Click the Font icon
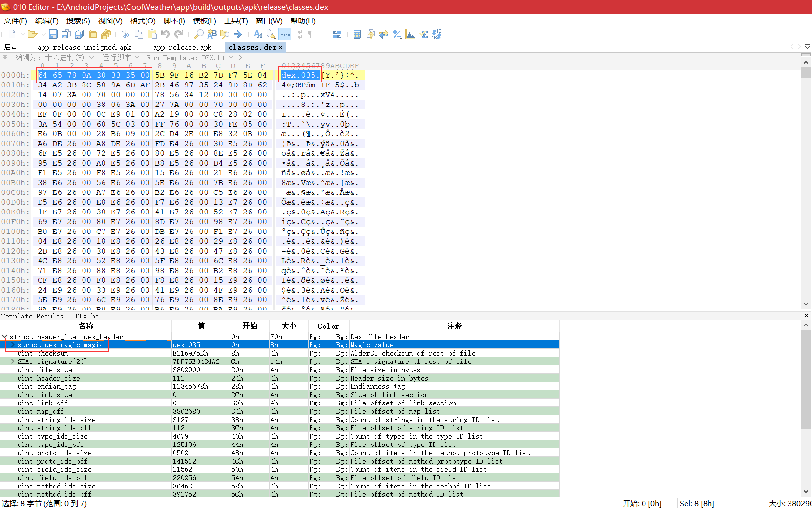Screen dimensions: 812x509 (x=258, y=34)
